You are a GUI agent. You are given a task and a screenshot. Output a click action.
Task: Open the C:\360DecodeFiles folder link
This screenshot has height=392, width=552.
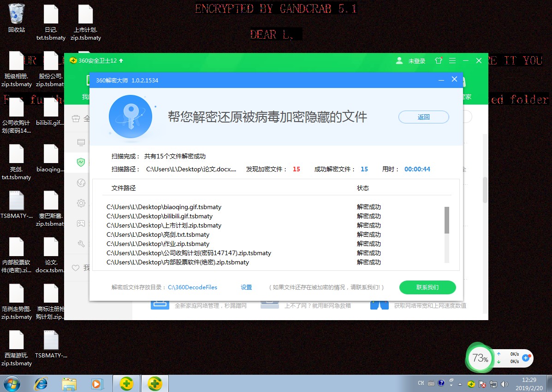(x=192, y=287)
